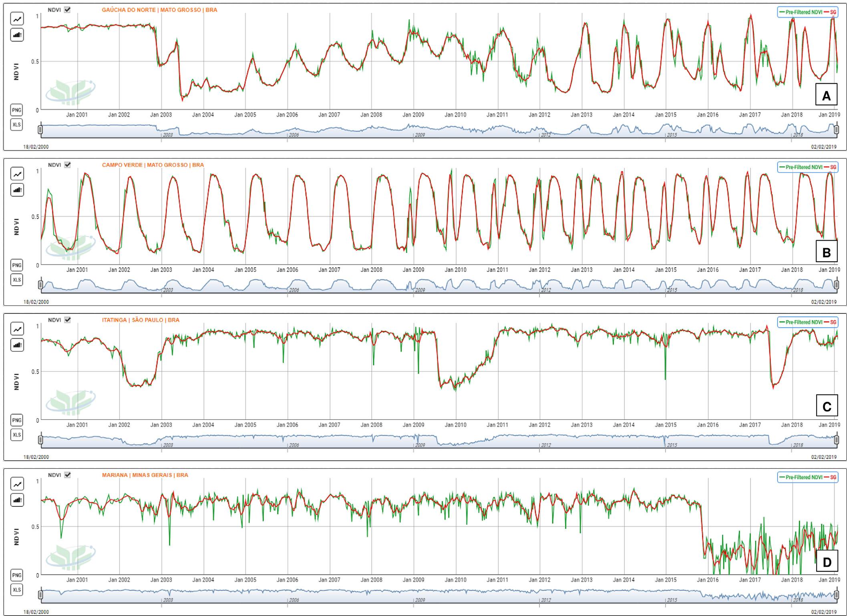Export Mariana chart as PNG

point(17,575)
